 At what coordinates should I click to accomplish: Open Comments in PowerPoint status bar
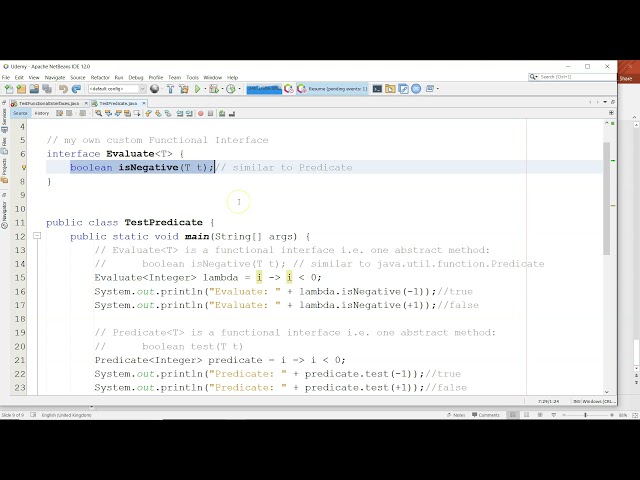[486, 415]
